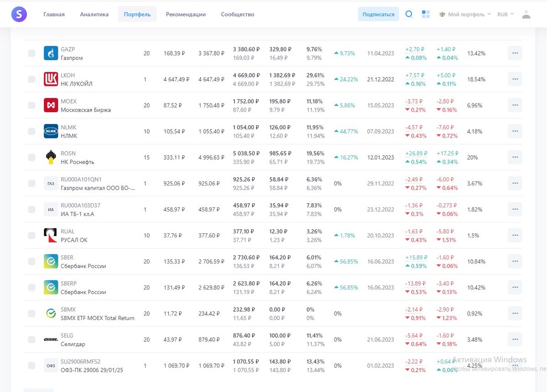Open the three-dots menu for SELG row

(x=515, y=339)
